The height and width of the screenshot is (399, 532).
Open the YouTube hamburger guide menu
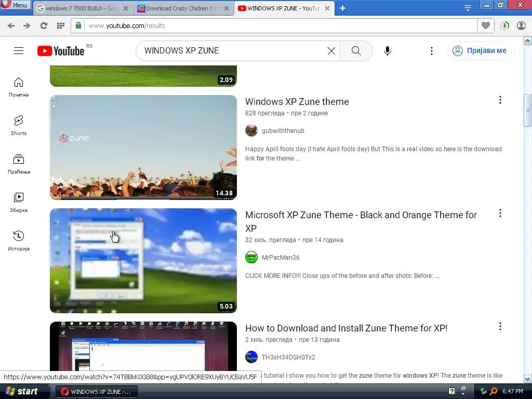(19, 51)
